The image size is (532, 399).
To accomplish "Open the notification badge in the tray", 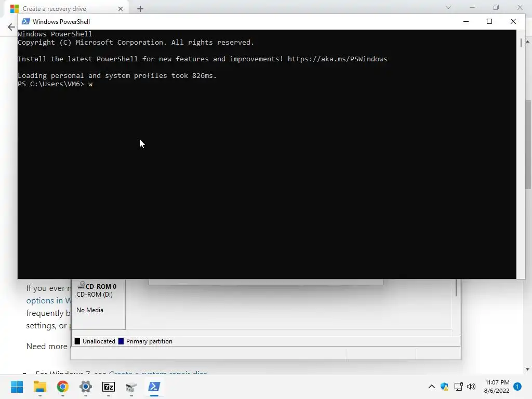I will pyautogui.click(x=517, y=387).
